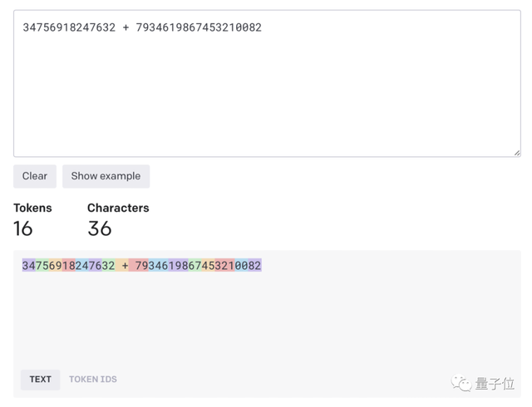
Task: Click the Characters count value 36
Action: [99, 228]
